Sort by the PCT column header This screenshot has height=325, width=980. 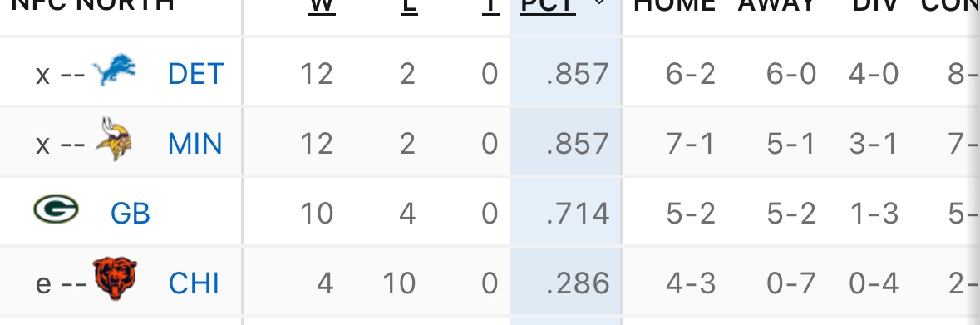pos(548,7)
